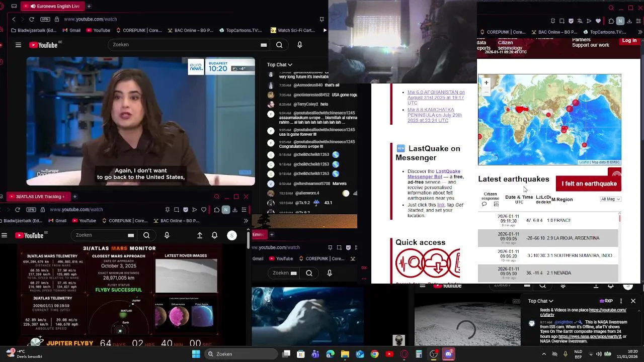Viewport: 644px width, 362px height.
Task: Open snapshot tool in 3I/ATLAS window toolbar
Action: point(176,210)
